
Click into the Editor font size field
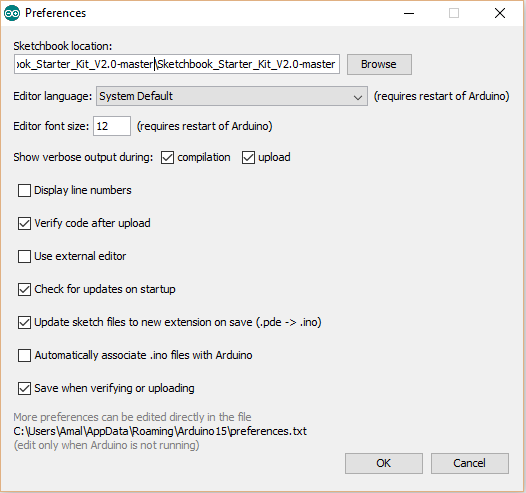pos(112,126)
